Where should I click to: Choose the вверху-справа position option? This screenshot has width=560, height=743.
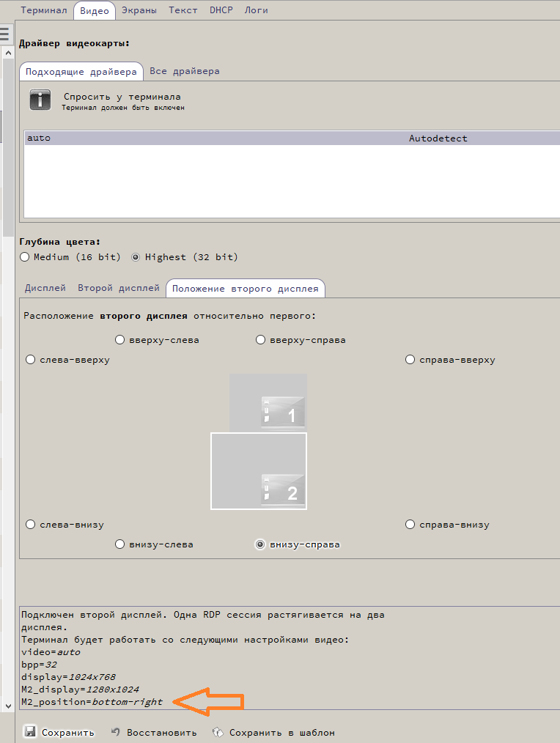[260, 340]
